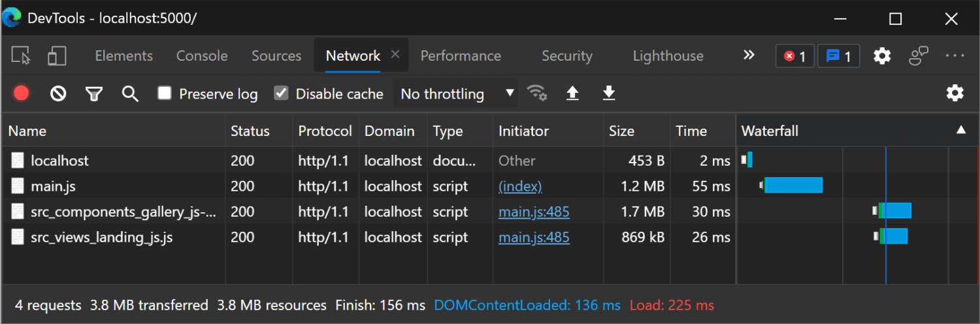Select src_views_landing_js.js request name
Screen dimensions: 980x324
(102, 238)
